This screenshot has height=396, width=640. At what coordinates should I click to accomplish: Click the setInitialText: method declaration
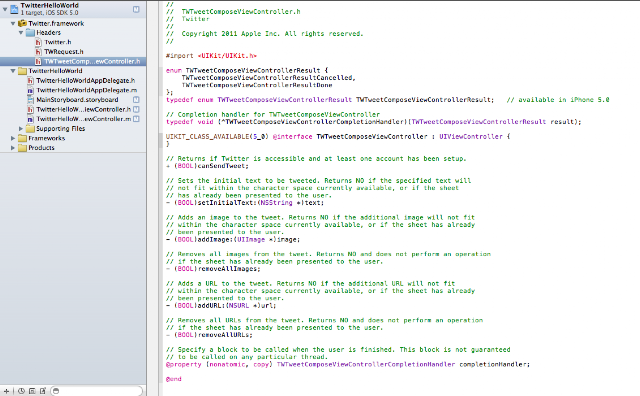point(245,203)
